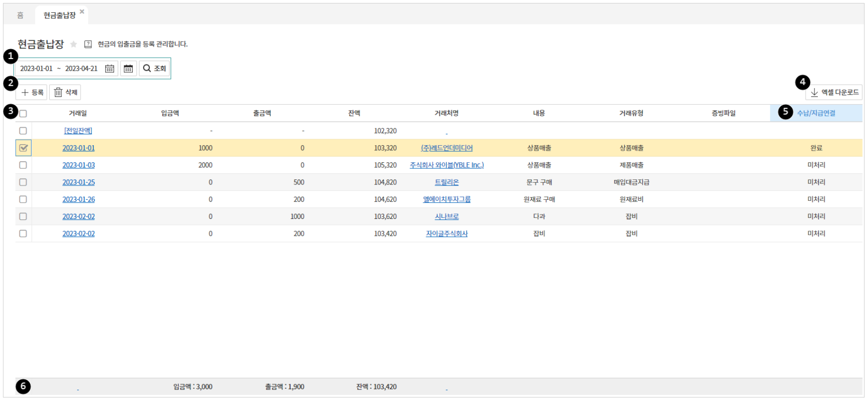
Task: Select the checkbox on the 시나브로 row
Action: (x=23, y=216)
